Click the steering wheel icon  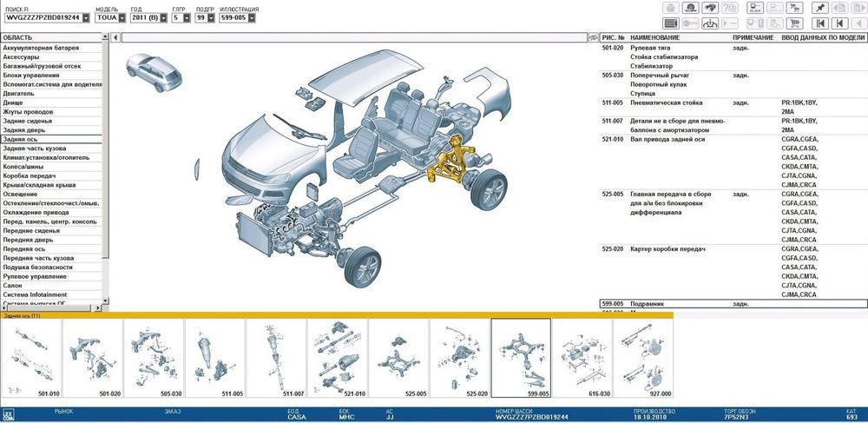(710, 23)
